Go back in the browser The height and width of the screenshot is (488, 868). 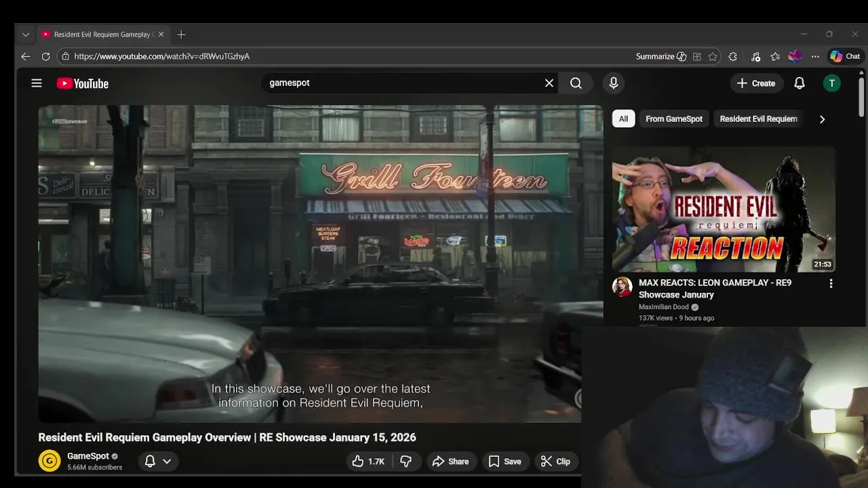point(26,56)
